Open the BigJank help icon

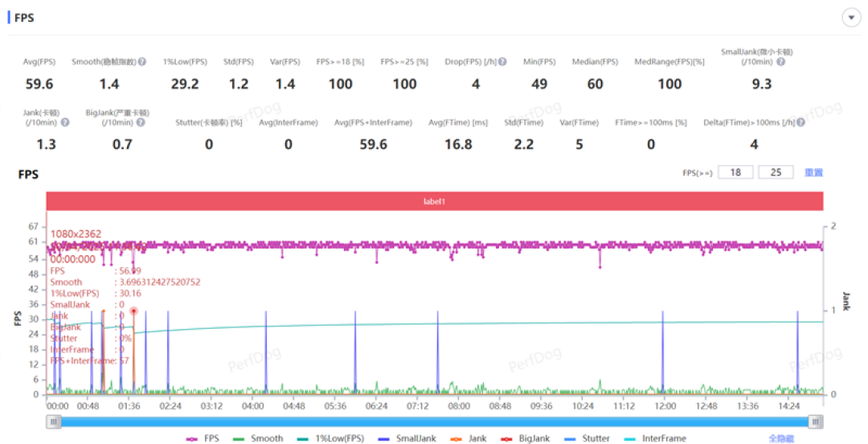click(x=141, y=122)
